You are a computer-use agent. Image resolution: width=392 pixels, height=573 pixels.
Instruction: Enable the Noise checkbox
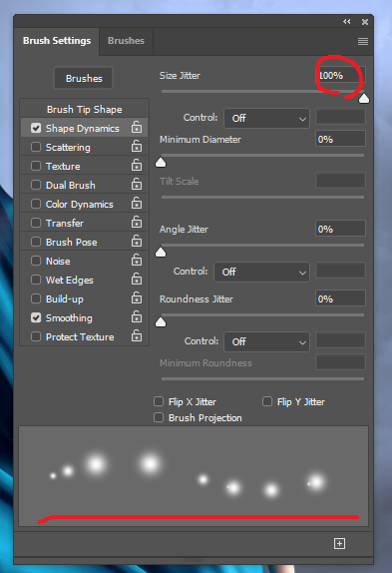click(36, 261)
